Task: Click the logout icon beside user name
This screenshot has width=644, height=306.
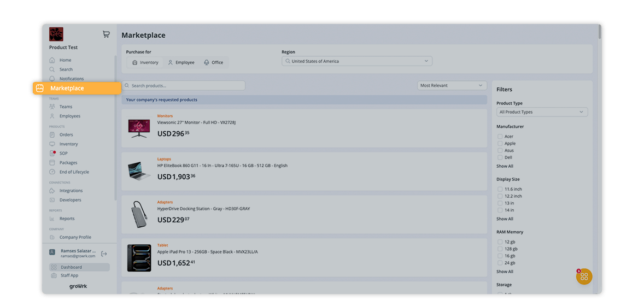Action: pyautogui.click(x=104, y=254)
